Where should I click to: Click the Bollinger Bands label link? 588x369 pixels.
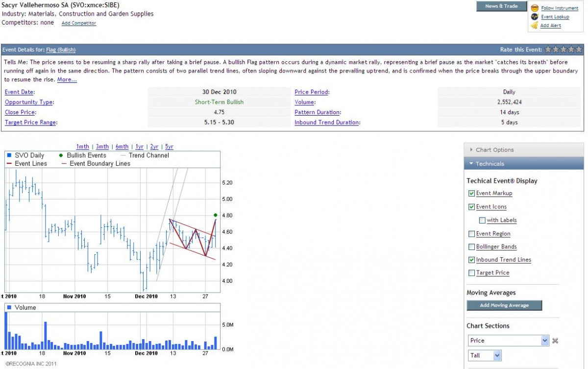496,247
